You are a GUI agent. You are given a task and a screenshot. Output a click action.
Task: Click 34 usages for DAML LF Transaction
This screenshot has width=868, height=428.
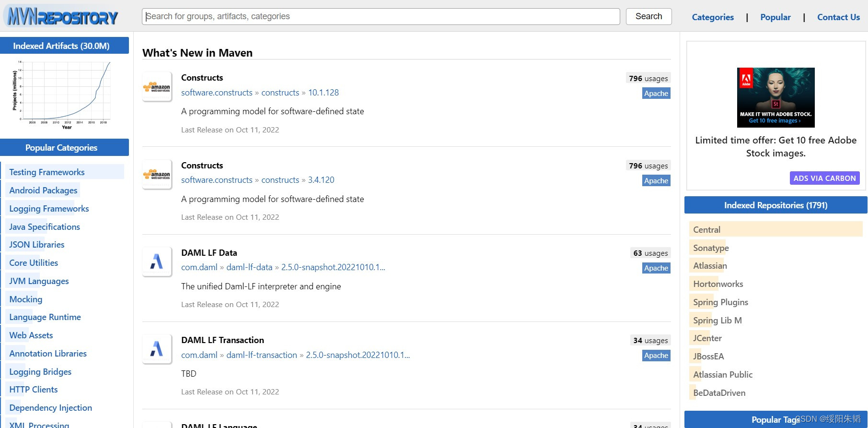[650, 340]
